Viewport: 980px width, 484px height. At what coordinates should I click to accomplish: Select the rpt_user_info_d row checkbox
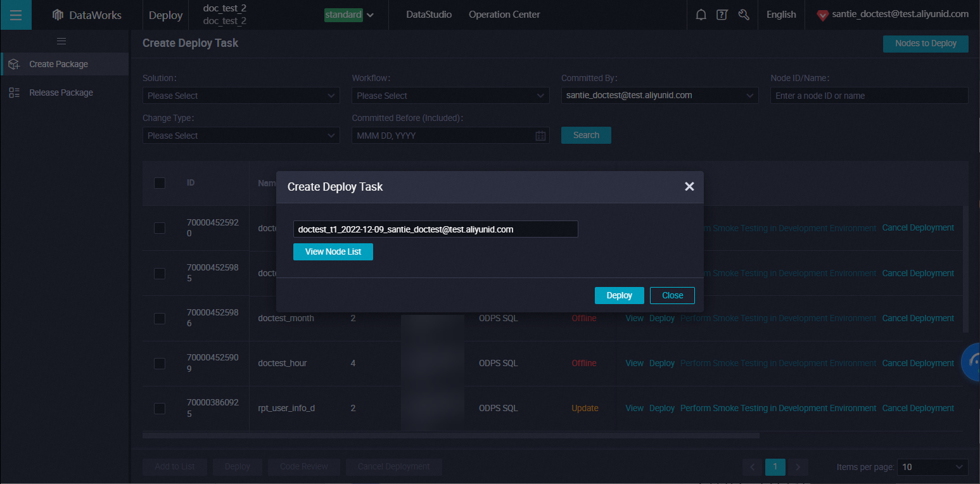[160, 409]
